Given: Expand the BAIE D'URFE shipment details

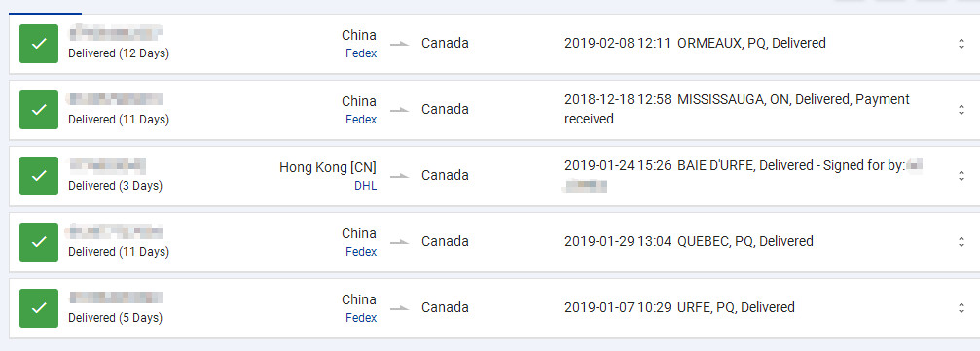Looking at the screenshot, I should (962, 176).
